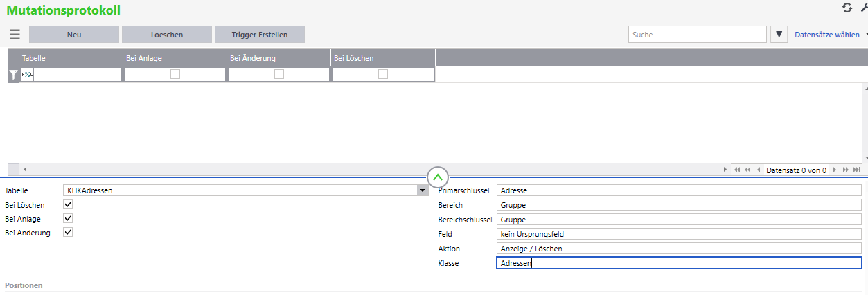Go to last record in pager
The image size is (868, 295).
pyautogui.click(x=857, y=170)
